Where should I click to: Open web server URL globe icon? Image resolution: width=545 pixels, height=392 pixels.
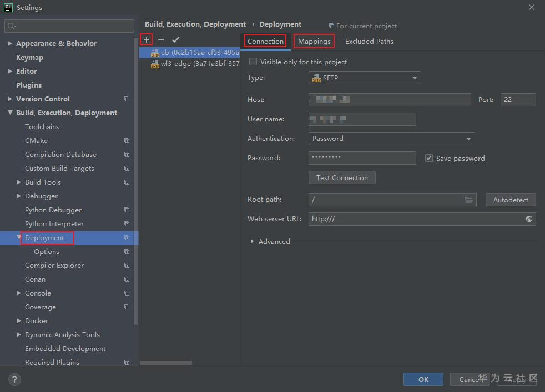click(x=529, y=219)
